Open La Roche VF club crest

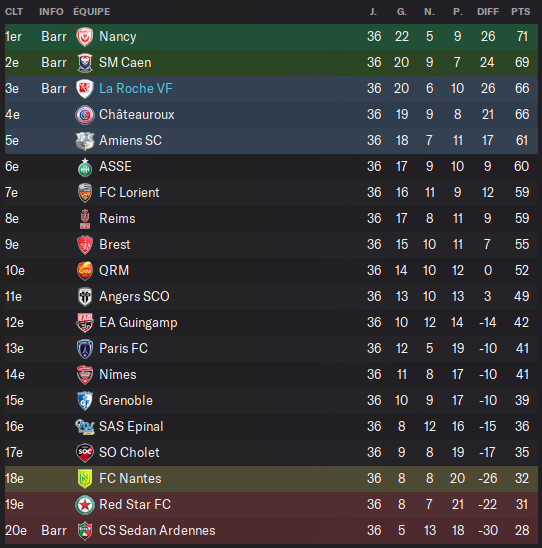pyautogui.click(x=85, y=89)
